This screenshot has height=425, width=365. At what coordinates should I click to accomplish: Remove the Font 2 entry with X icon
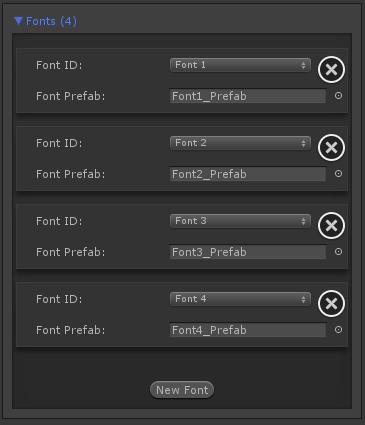point(331,148)
